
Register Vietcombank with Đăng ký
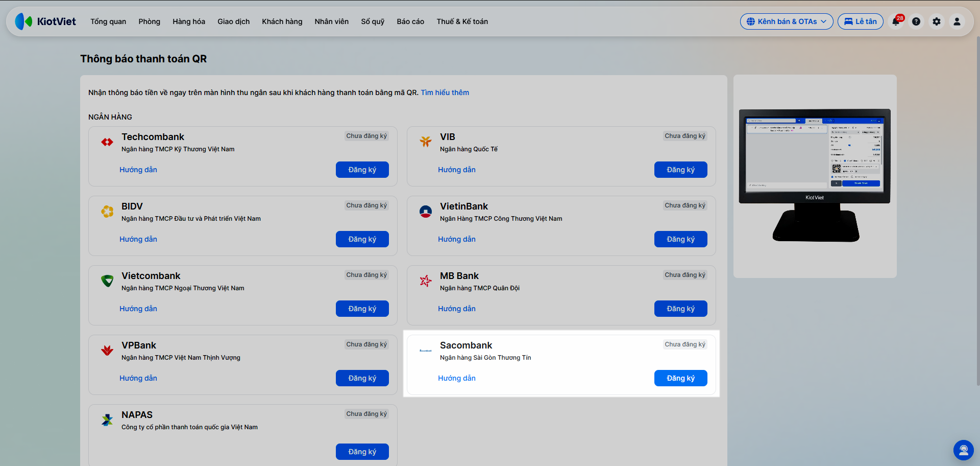[362, 309]
